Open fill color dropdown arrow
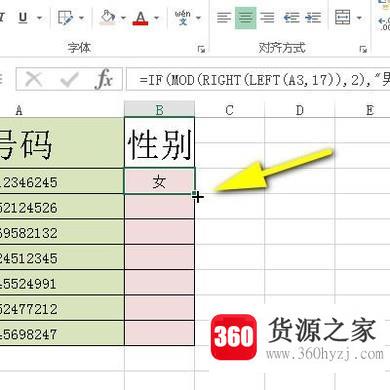Image resolution: width=390 pixels, height=390 pixels. coord(123,18)
